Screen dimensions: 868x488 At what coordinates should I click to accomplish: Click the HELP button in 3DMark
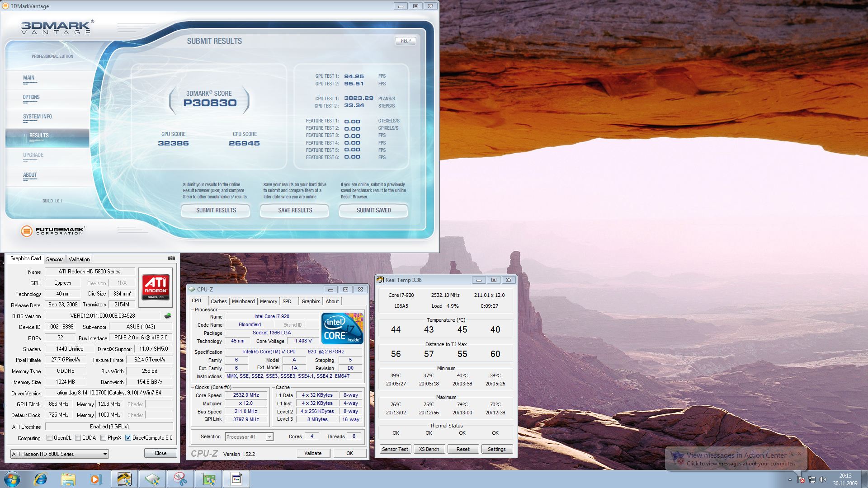pyautogui.click(x=406, y=41)
